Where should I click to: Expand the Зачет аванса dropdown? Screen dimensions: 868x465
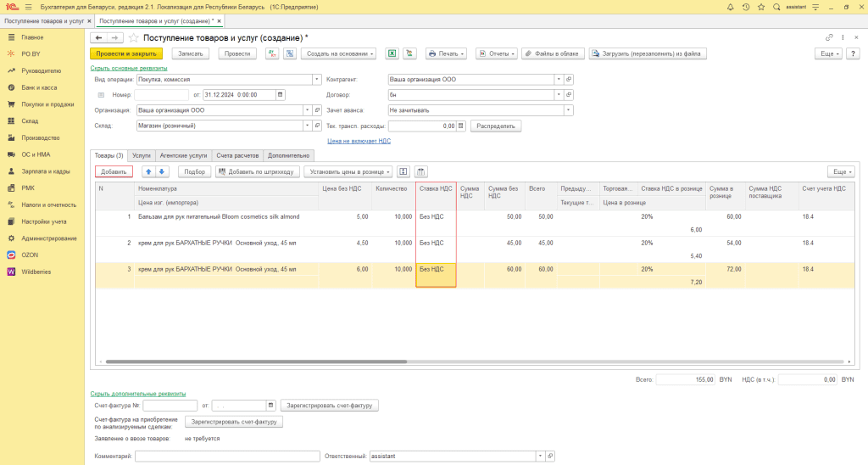569,110
